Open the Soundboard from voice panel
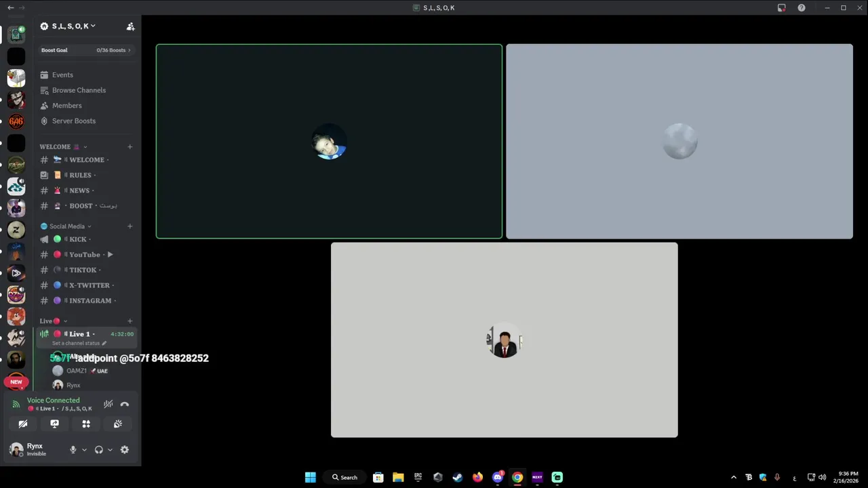The image size is (868, 488). tap(117, 424)
